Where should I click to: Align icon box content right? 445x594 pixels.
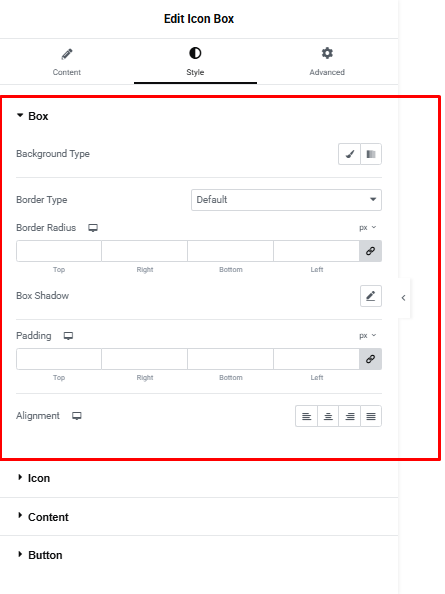pos(350,416)
